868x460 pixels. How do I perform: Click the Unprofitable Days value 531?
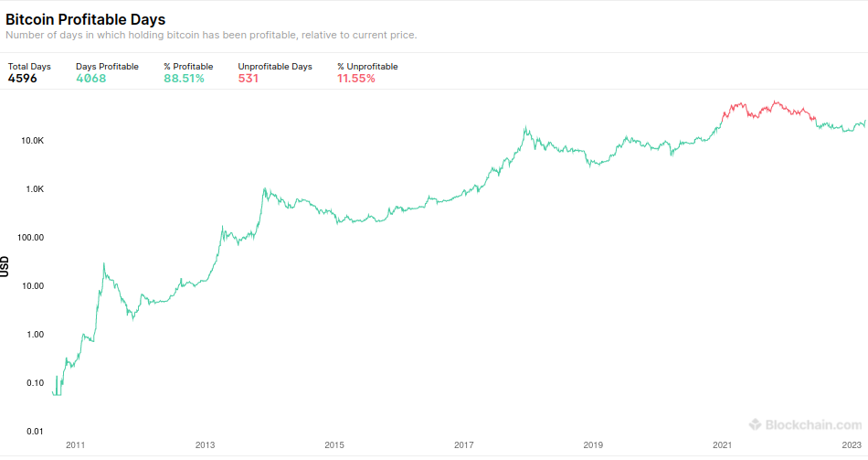tap(249, 79)
